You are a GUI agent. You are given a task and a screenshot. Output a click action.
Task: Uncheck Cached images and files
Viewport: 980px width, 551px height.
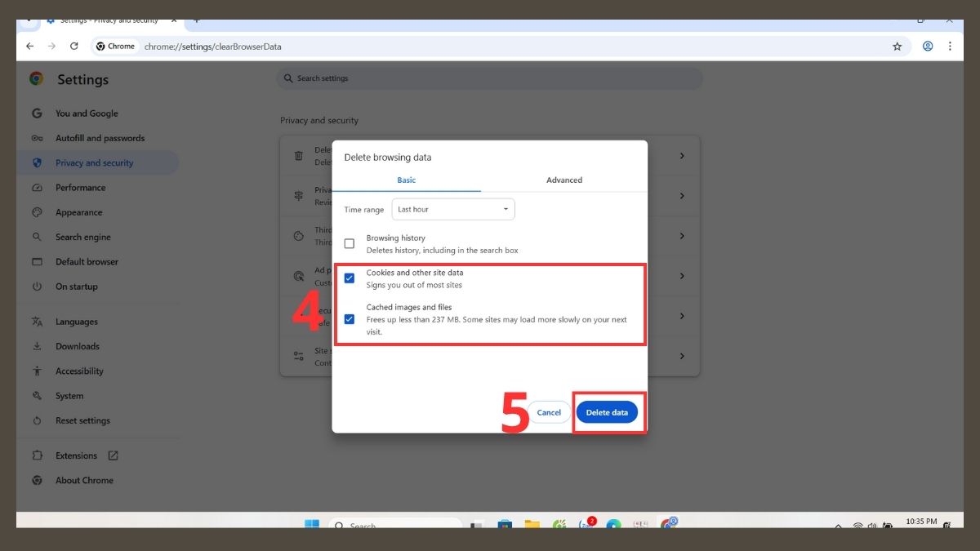350,319
